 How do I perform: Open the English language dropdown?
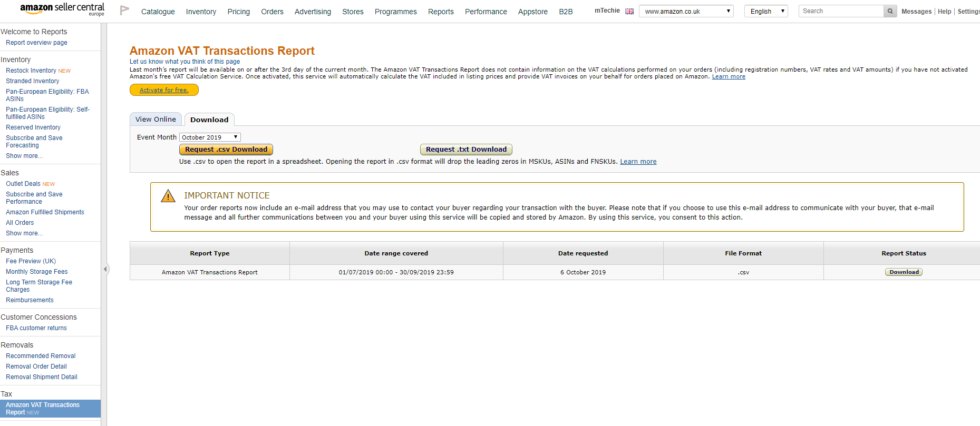765,11
